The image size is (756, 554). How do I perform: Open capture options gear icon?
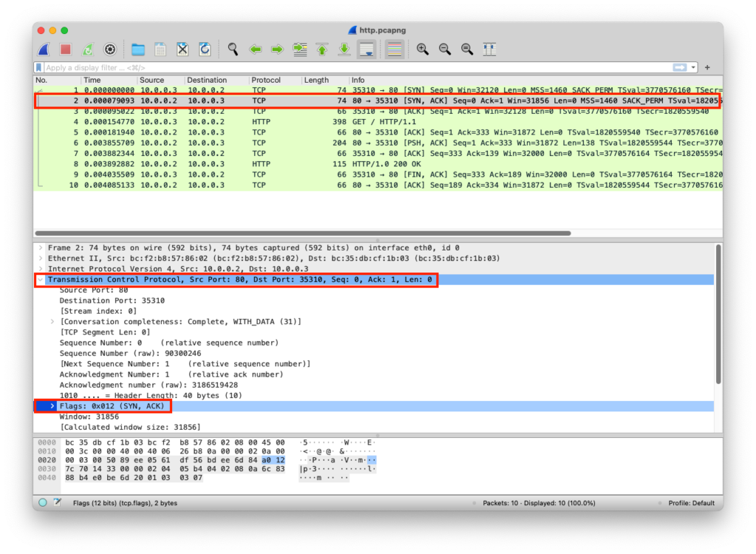[x=110, y=49]
